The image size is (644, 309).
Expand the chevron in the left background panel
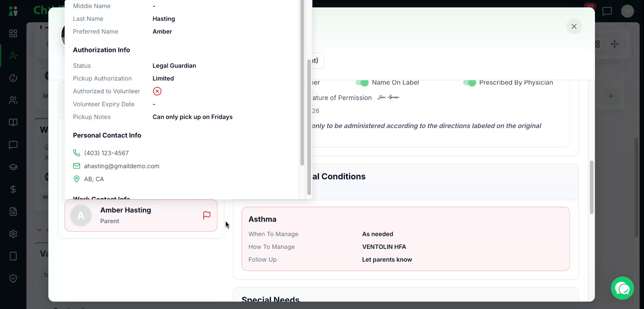coord(39,230)
